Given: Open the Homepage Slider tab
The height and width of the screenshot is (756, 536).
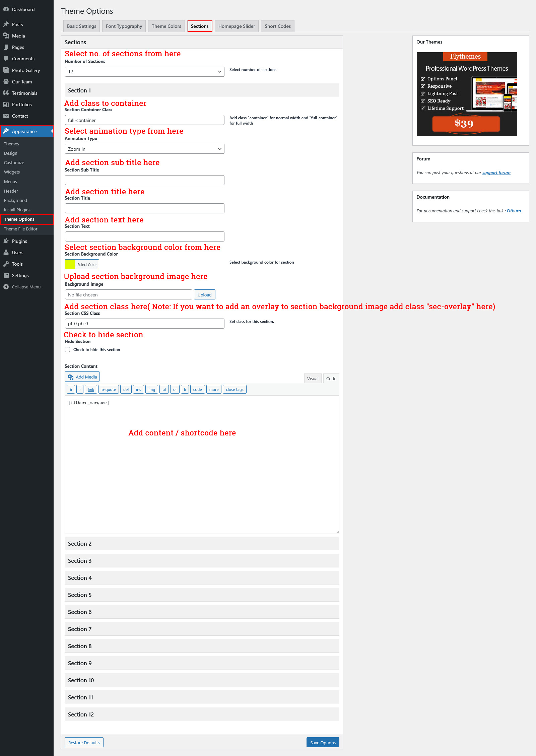Looking at the screenshot, I should click(x=237, y=26).
